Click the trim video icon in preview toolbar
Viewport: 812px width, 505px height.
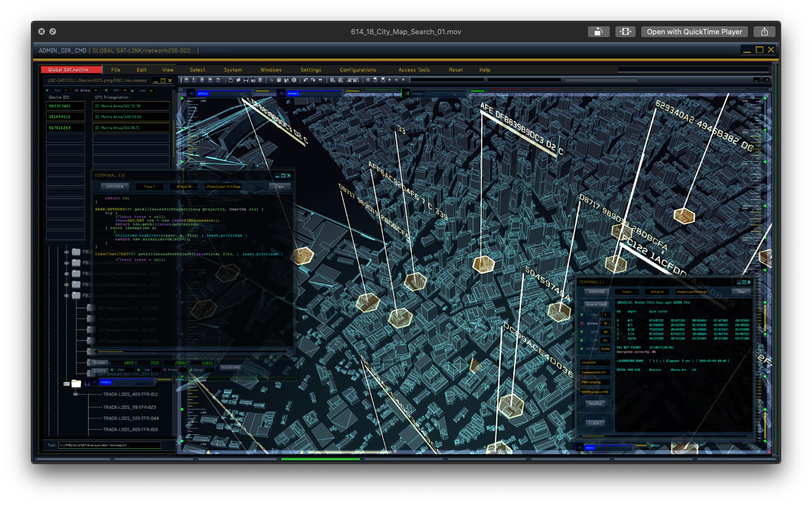pos(626,31)
